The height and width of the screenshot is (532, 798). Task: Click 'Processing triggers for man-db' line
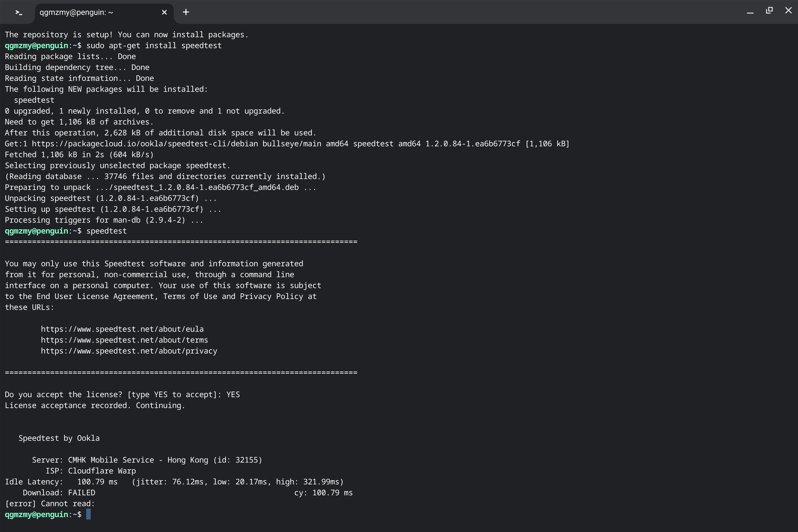coord(104,220)
